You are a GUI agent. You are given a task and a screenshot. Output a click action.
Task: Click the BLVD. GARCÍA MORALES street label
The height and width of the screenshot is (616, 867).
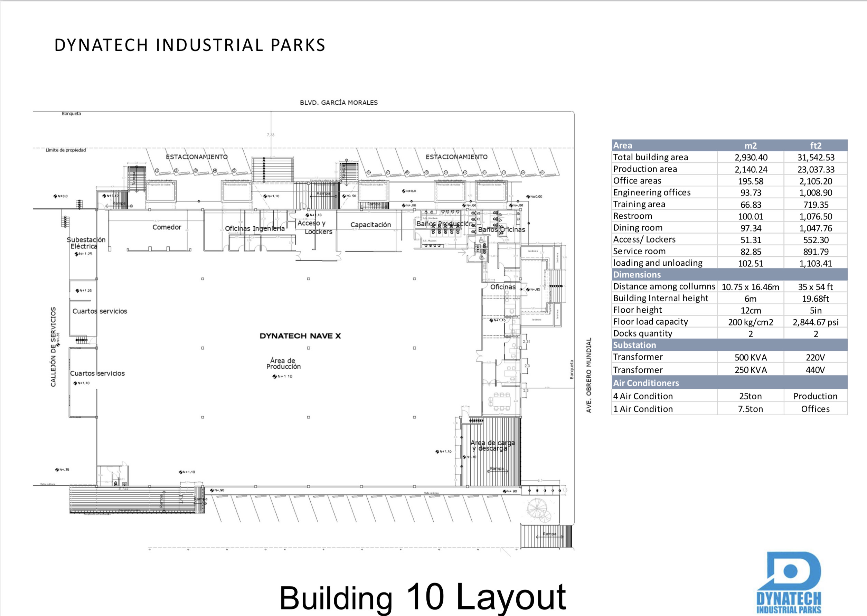[338, 102]
